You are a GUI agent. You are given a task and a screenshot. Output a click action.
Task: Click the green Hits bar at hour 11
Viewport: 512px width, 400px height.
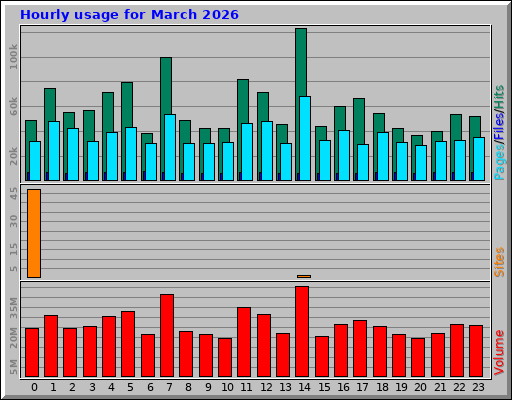(243, 101)
